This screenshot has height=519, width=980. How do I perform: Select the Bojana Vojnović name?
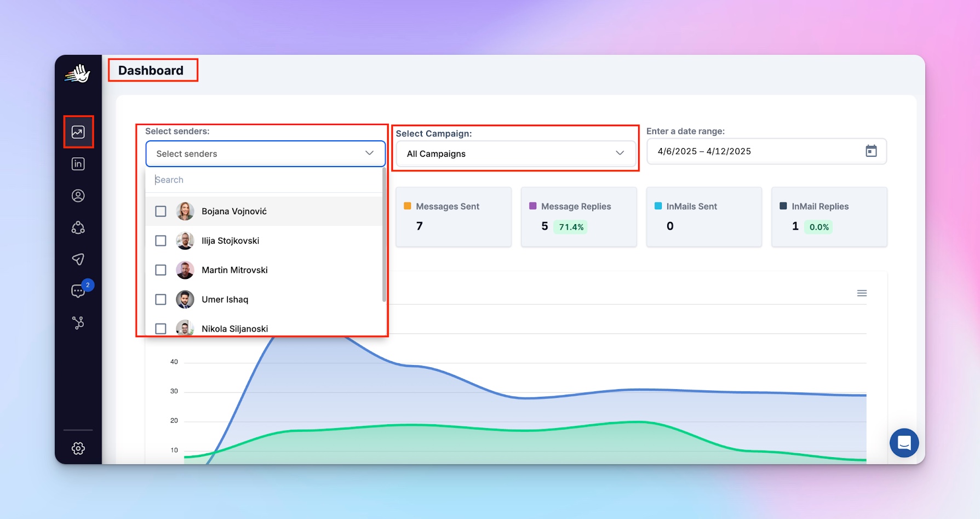coord(234,212)
